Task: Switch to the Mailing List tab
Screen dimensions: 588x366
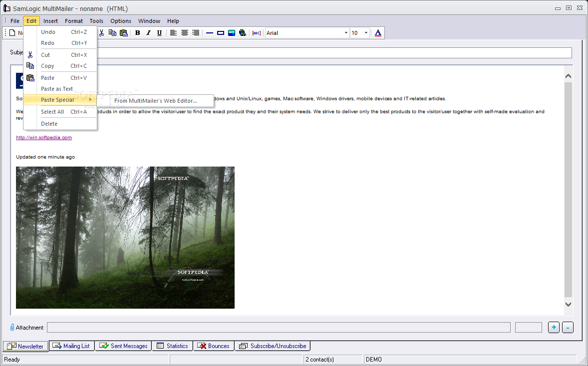Action: [71, 346]
